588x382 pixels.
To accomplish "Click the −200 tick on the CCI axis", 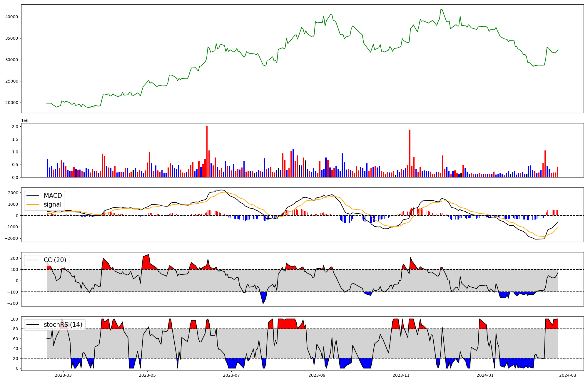I will [x=12, y=303].
